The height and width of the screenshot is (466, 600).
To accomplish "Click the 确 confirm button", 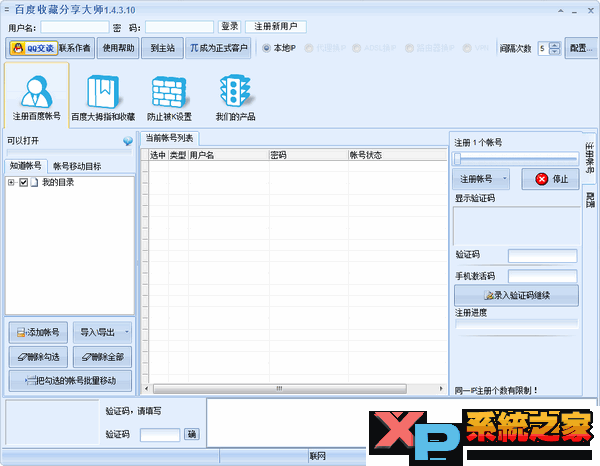I will [192, 434].
